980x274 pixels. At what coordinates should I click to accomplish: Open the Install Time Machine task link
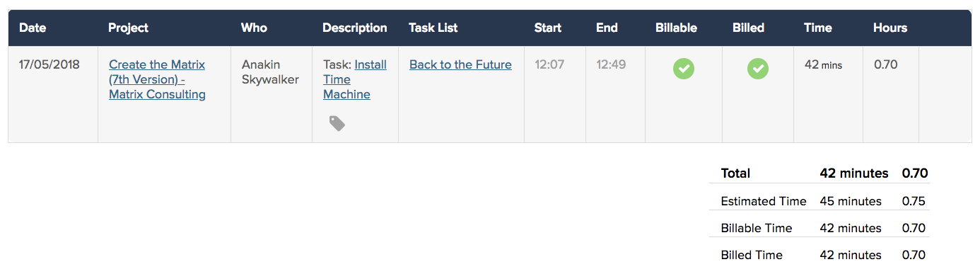[355, 79]
